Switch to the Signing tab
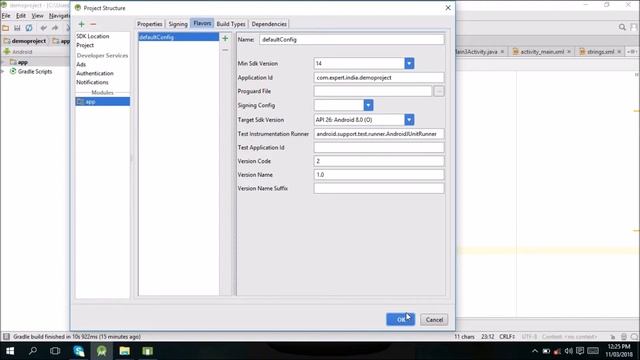Screen dimensions: 640x360 (x=178, y=24)
